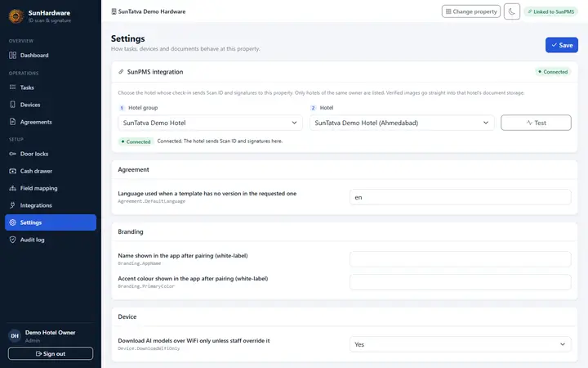Click the Agreements document icon

(x=13, y=122)
